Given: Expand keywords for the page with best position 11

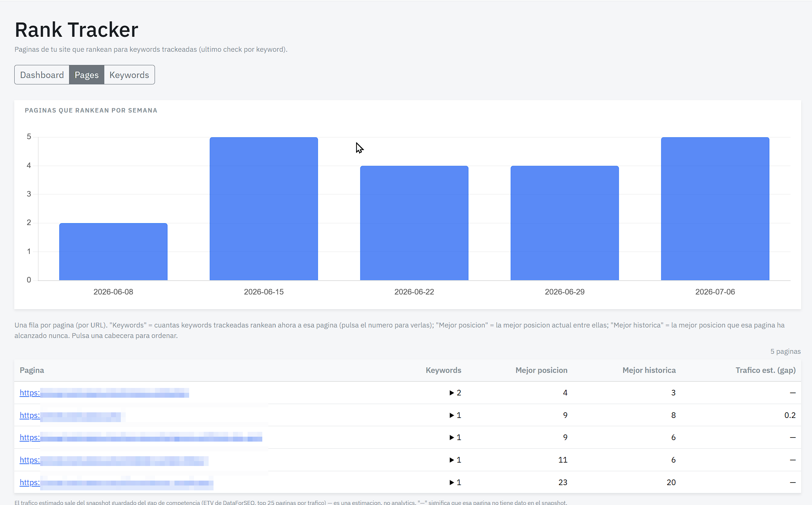Looking at the screenshot, I should 455,460.
